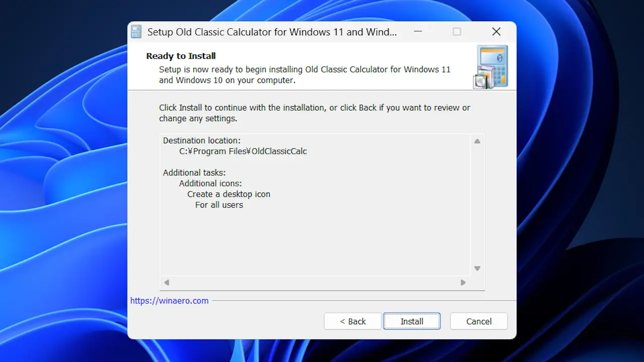This screenshot has height=362, width=644.
Task: Click the summary scroll left arrow
Action: [167, 283]
